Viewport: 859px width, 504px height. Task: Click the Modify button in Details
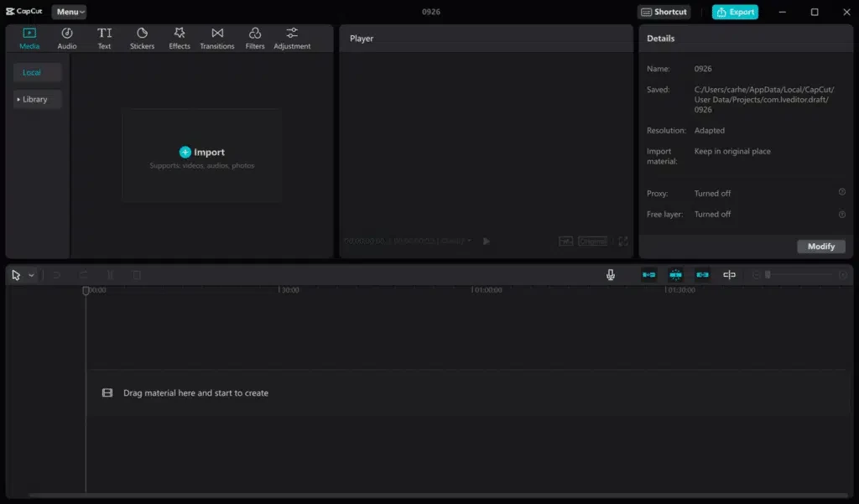click(x=820, y=247)
